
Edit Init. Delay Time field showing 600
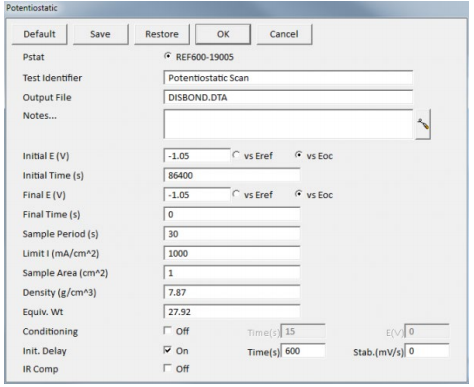[303, 351]
